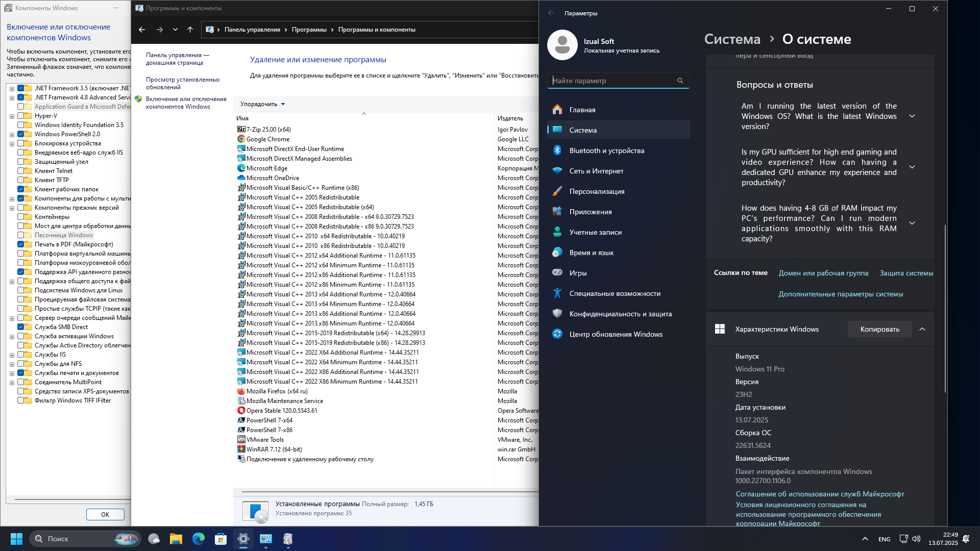980x551 pixels.
Task: Enable the Подсистема Windows для Linux checkbox
Action: tap(21, 290)
